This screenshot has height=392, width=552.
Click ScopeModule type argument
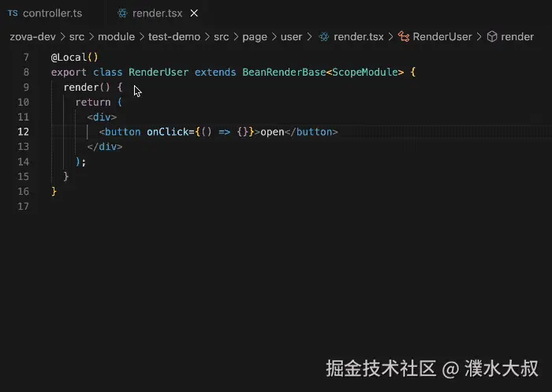point(365,73)
